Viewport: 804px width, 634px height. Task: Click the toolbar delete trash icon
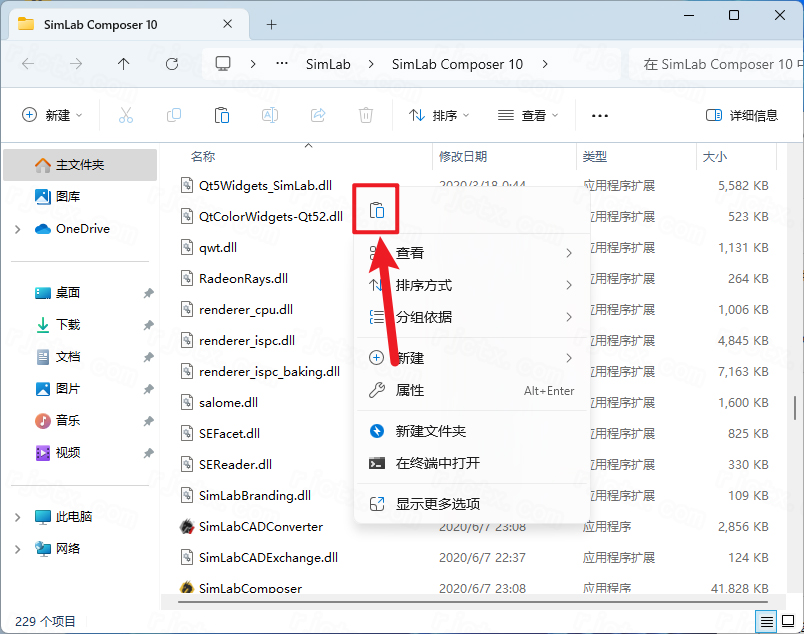click(x=366, y=115)
